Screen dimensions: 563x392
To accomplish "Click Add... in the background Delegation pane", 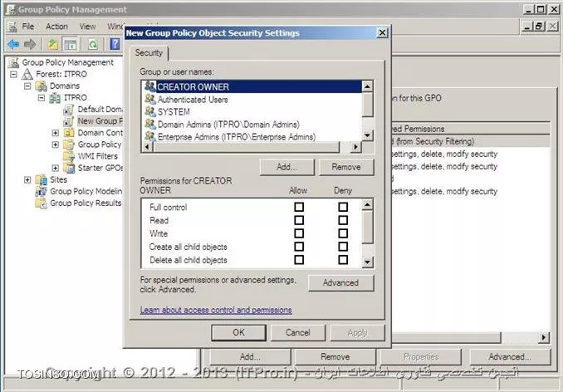I will pyautogui.click(x=250, y=356).
